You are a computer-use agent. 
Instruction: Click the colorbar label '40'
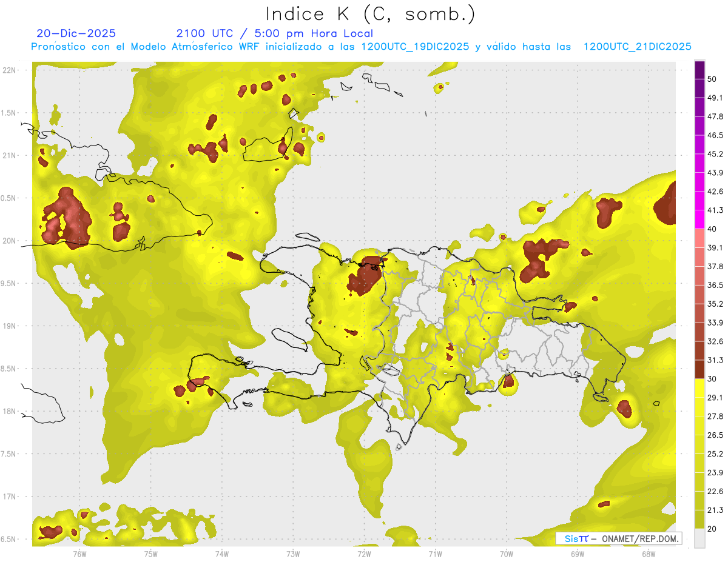pyautogui.click(x=712, y=229)
